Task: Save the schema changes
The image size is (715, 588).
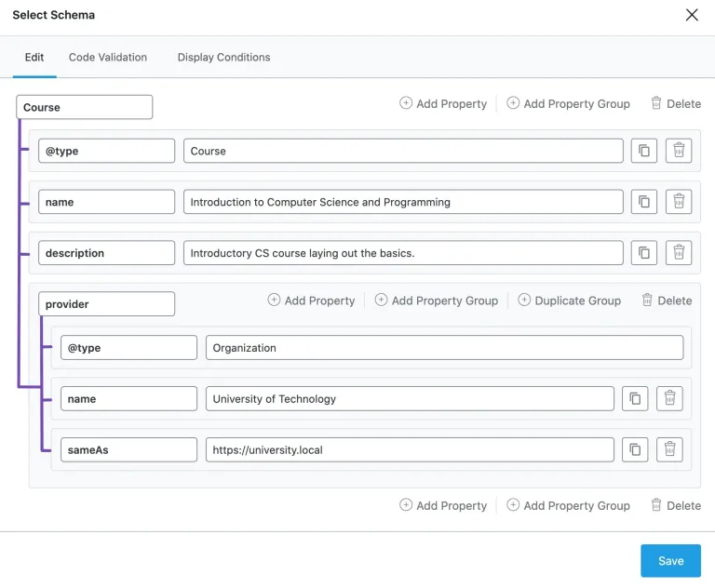Action: point(670,561)
